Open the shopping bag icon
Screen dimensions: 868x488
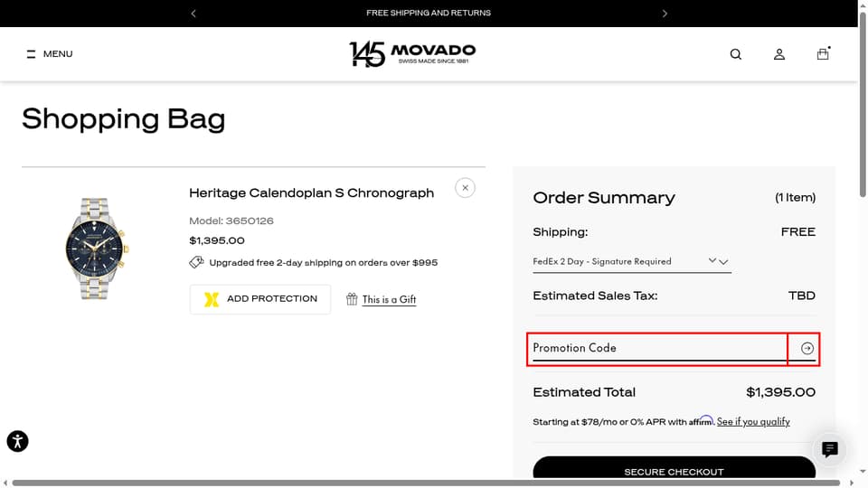(823, 53)
